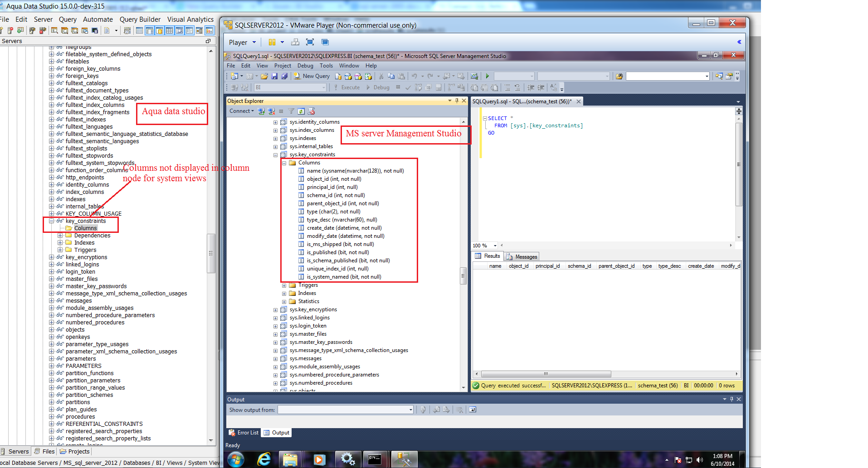Screen dimensions: 868x468
Task: Pause the virtual machine in VMware Player
Action: pos(272,42)
